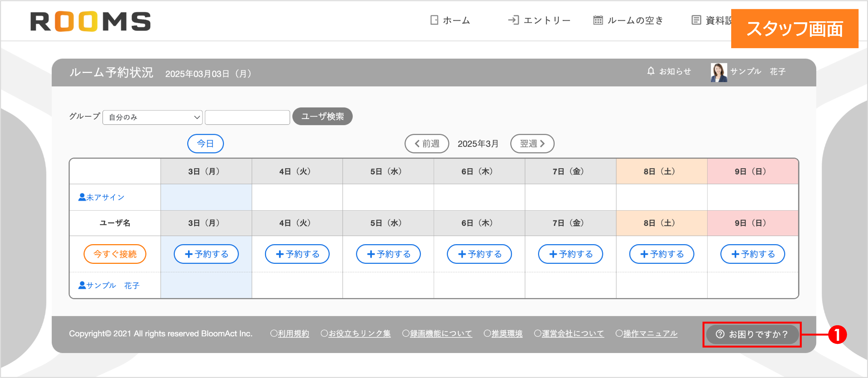The height and width of the screenshot is (378, 868).
Task: Click the 今すぐ接続 connect button
Action: (115, 254)
